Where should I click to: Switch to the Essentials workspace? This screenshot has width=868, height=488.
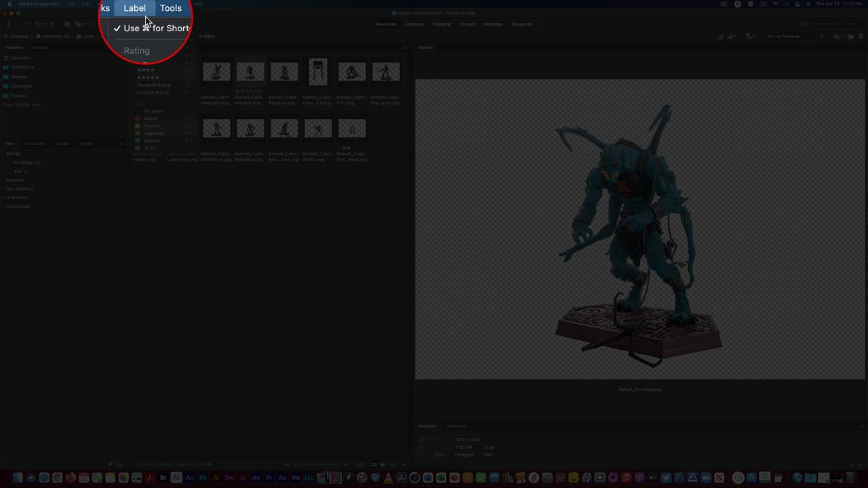coord(386,24)
